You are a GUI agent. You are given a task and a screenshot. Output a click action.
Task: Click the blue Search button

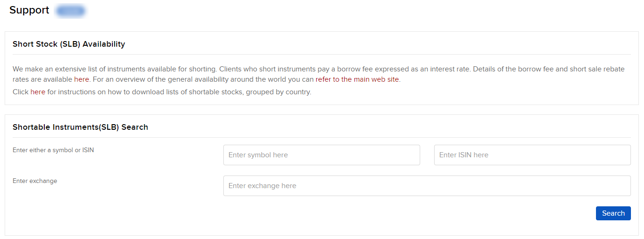tap(613, 213)
